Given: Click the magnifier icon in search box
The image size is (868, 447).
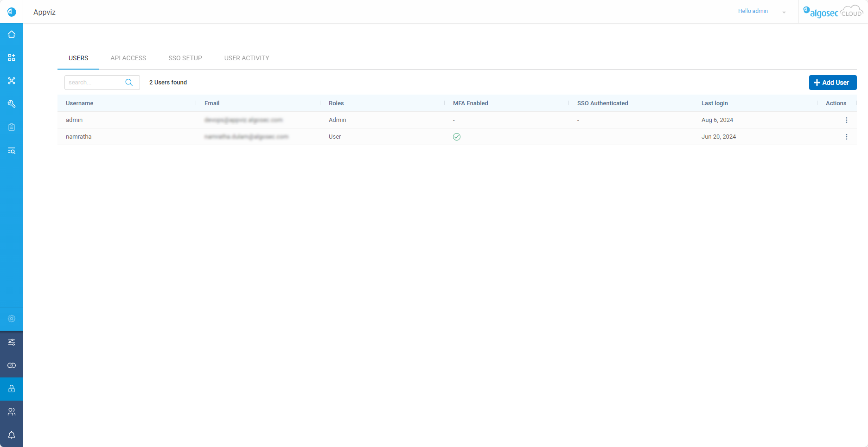Looking at the screenshot, I should tap(129, 83).
